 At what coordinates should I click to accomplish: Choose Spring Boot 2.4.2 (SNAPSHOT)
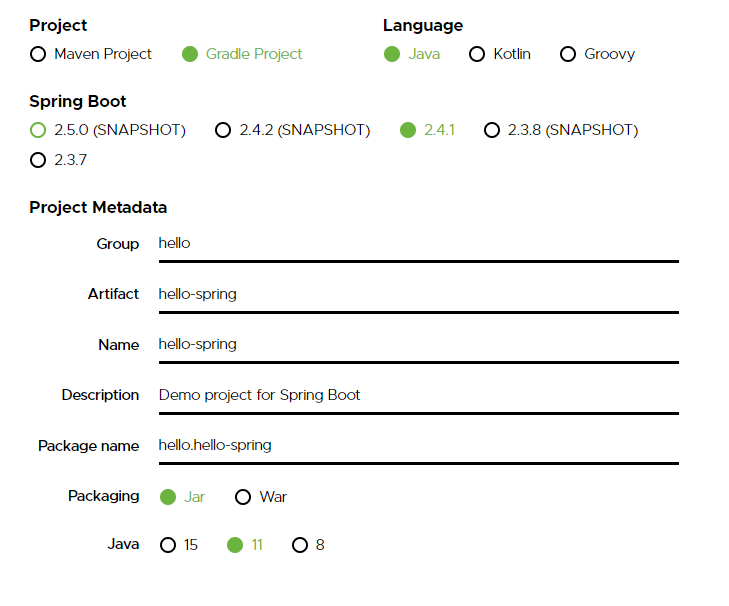[x=223, y=130]
